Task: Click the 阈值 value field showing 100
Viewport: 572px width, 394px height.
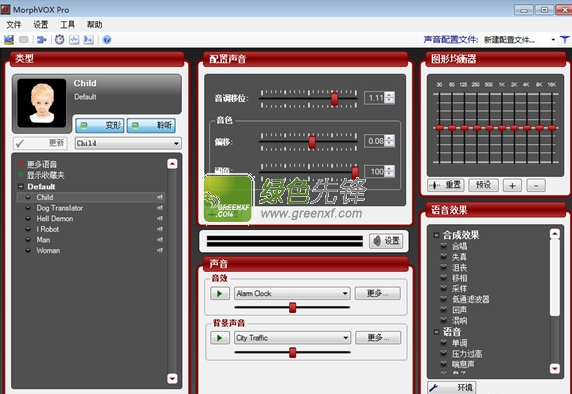Action: point(376,171)
